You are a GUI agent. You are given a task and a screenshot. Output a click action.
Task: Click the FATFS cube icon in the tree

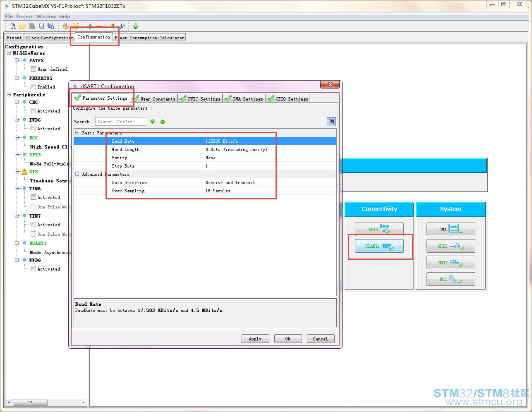[24, 60]
